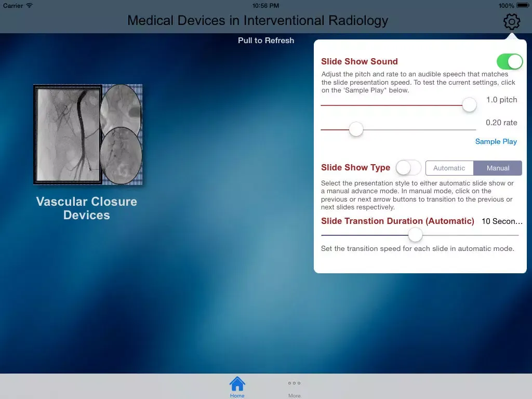Tap the battery indicator icon

pyautogui.click(x=523, y=5)
